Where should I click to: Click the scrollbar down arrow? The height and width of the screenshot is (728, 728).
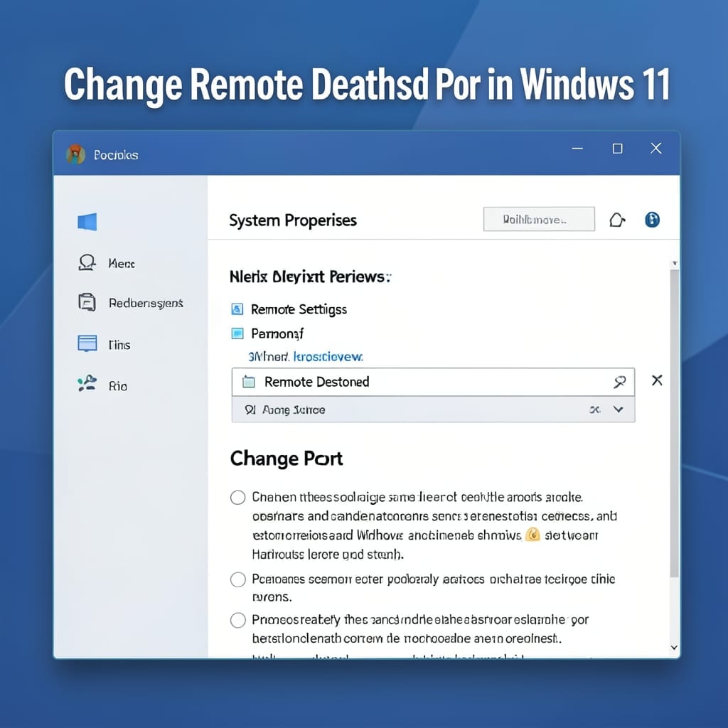click(674, 647)
